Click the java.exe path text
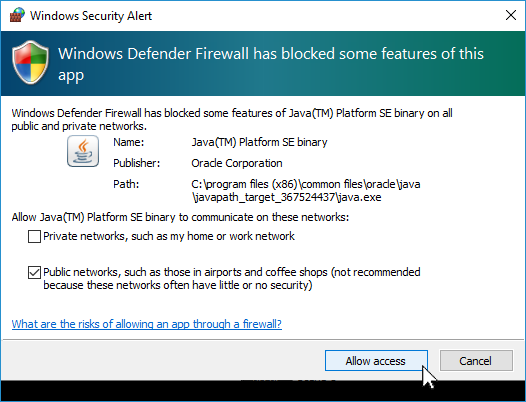This screenshot has width=526, height=402. coord(306,190)
